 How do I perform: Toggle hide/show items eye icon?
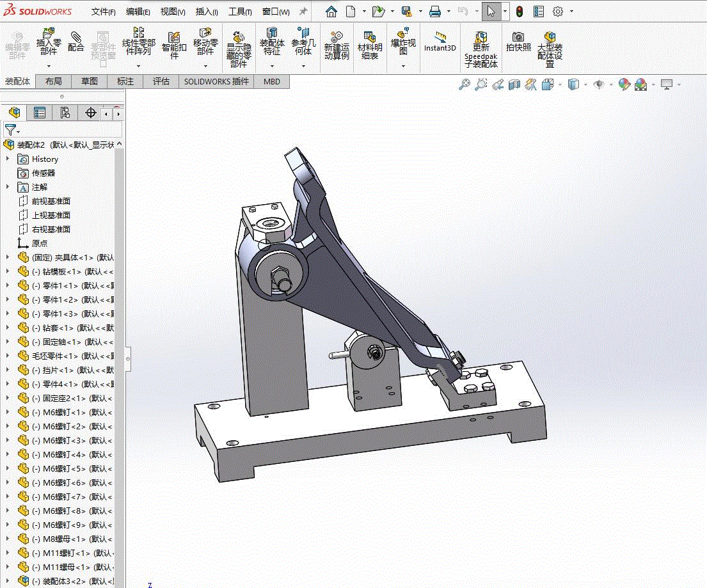click(599, 84)
